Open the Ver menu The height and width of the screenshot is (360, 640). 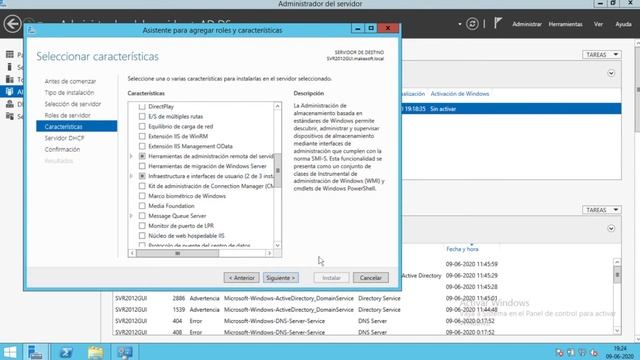[598, 24]
